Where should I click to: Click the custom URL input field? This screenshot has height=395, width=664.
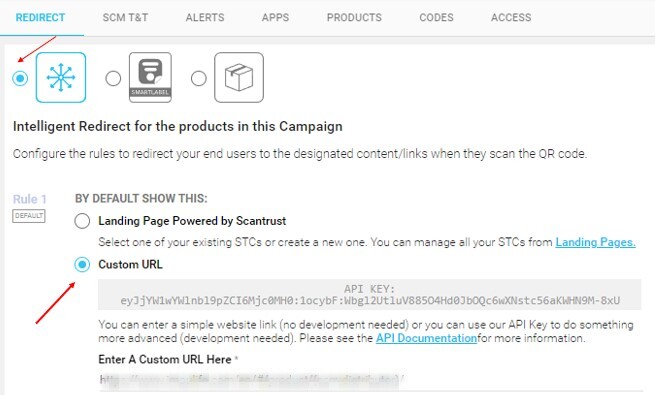(x=371, y=380)
